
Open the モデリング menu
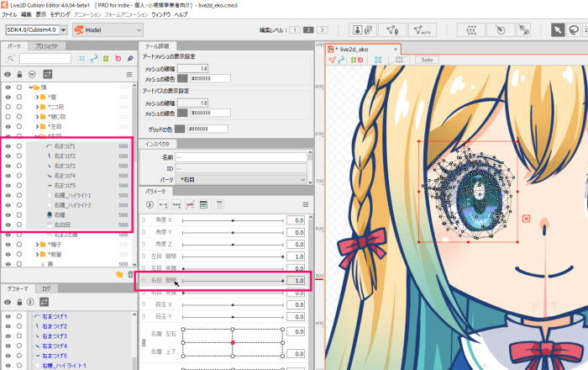tap(60, 14)
